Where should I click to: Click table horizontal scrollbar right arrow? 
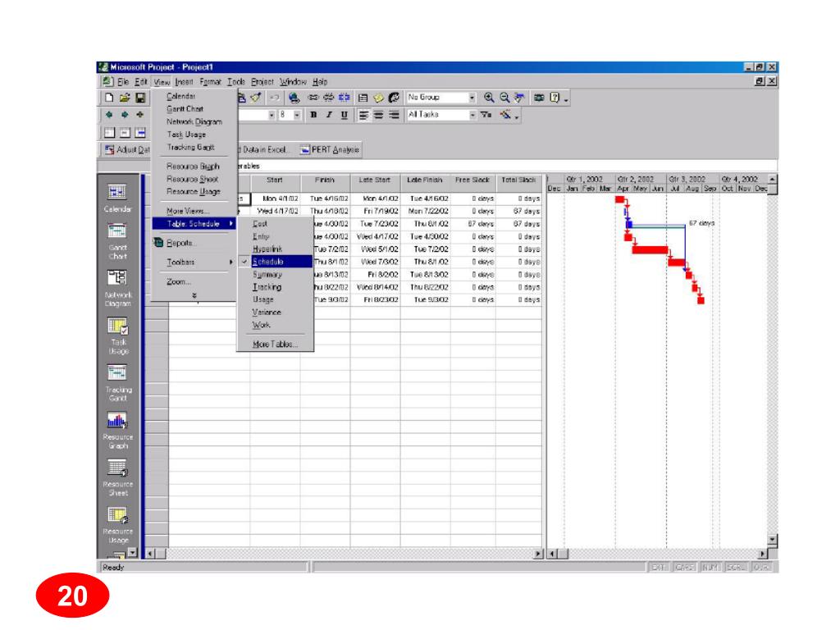click(x=538, y=554)
